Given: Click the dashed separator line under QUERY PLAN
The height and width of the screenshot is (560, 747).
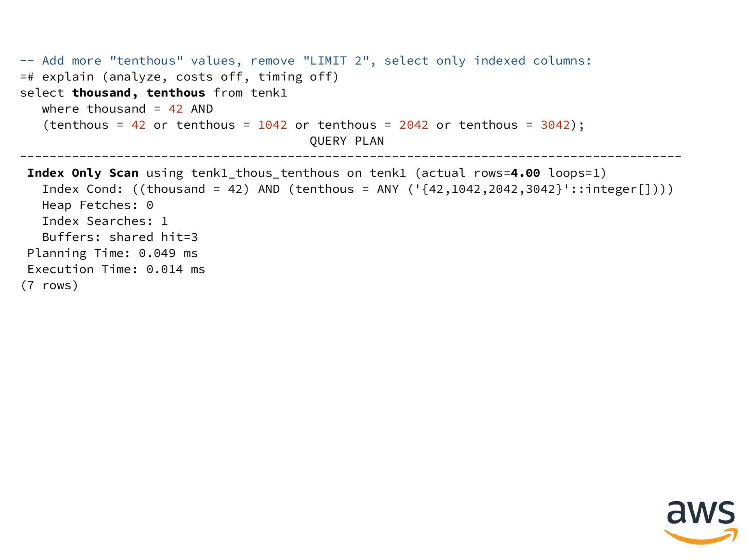Looking at the screenshot, I should (350, 157).
